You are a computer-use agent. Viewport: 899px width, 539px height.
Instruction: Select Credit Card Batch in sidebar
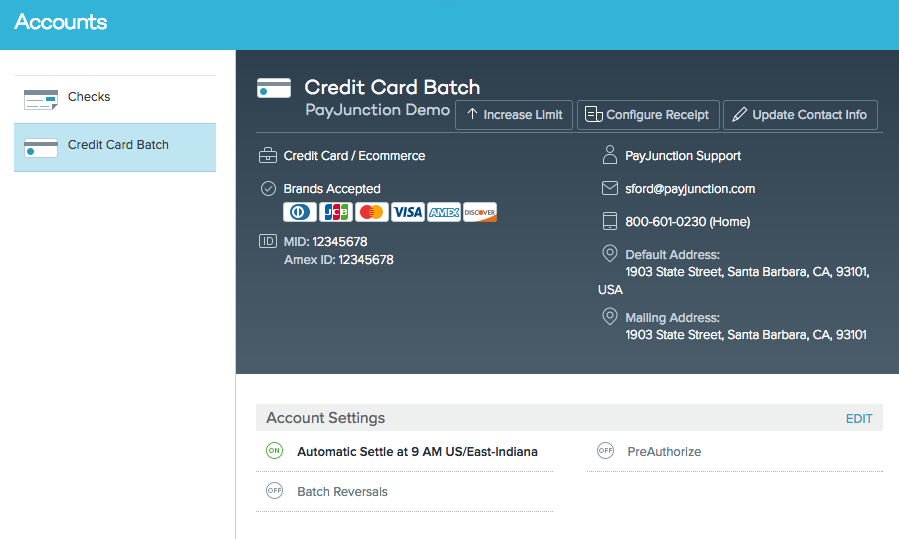pos(115,147)
